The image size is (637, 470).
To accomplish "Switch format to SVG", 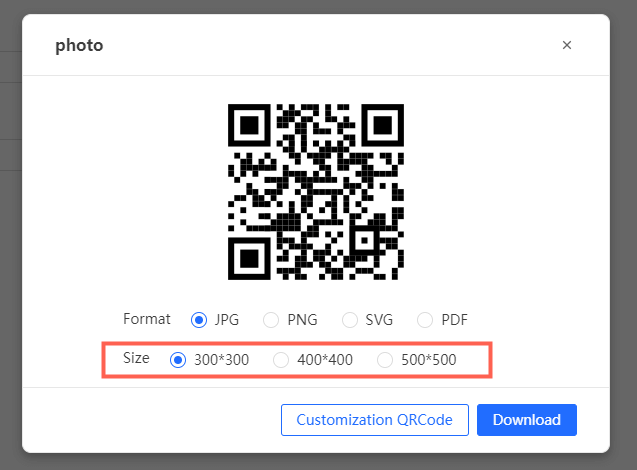I will coord(350,320).
